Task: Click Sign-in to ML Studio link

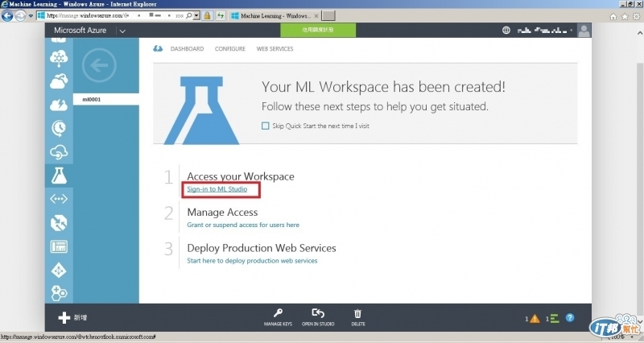Action: pyautogui.click(x=217, y=189)
